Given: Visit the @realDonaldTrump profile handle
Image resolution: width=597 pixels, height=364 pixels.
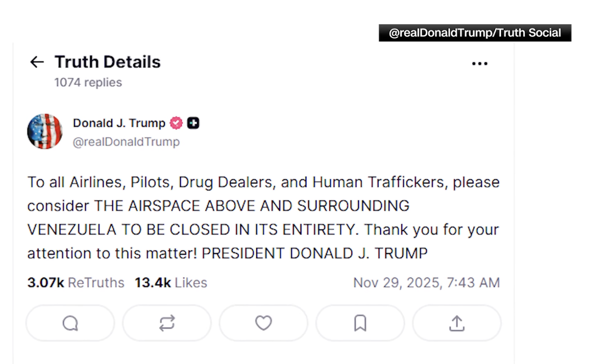Looking at the screenshot, I should [126, 141].
